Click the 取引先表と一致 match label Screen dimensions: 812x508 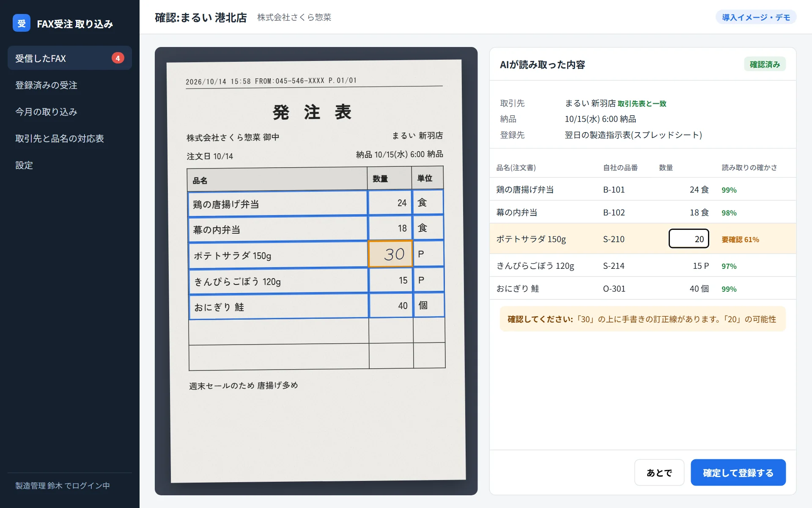coord(642,104)
